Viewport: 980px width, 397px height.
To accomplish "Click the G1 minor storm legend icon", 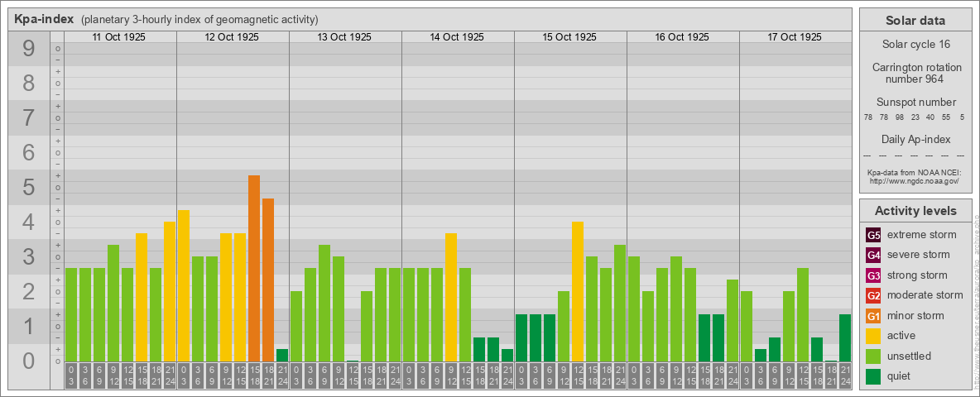I will 873,316.
